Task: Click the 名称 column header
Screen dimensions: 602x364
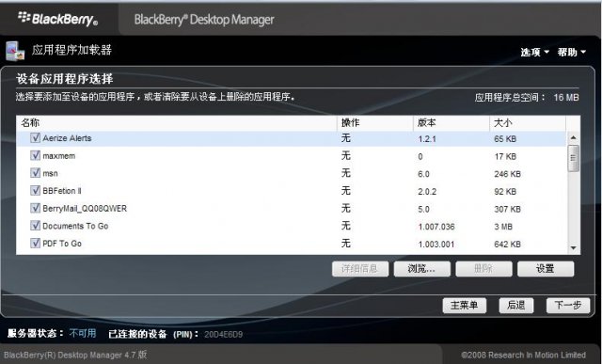Action: coord(177,123)
